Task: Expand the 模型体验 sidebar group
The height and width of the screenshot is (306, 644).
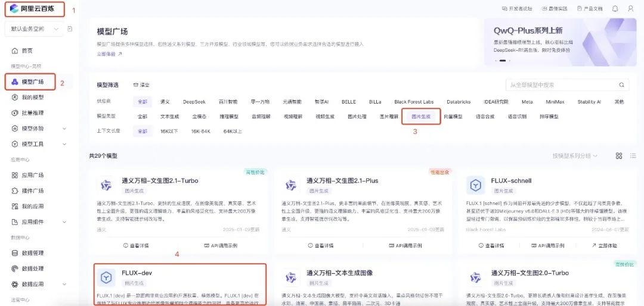Action: tap(64, 129)
